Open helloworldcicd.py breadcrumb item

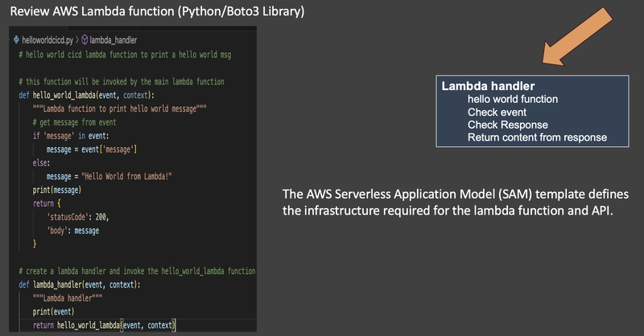tap(47, 40)
